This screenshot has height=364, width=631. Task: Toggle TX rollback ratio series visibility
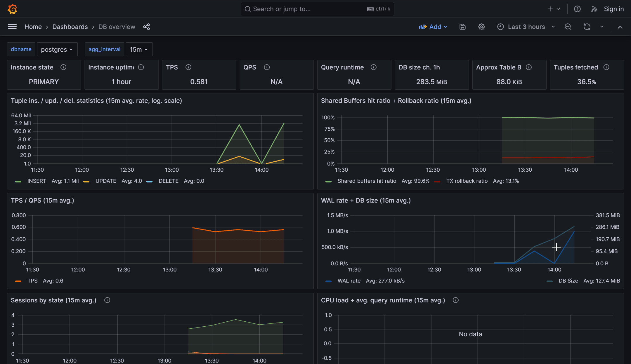point(467,181)
